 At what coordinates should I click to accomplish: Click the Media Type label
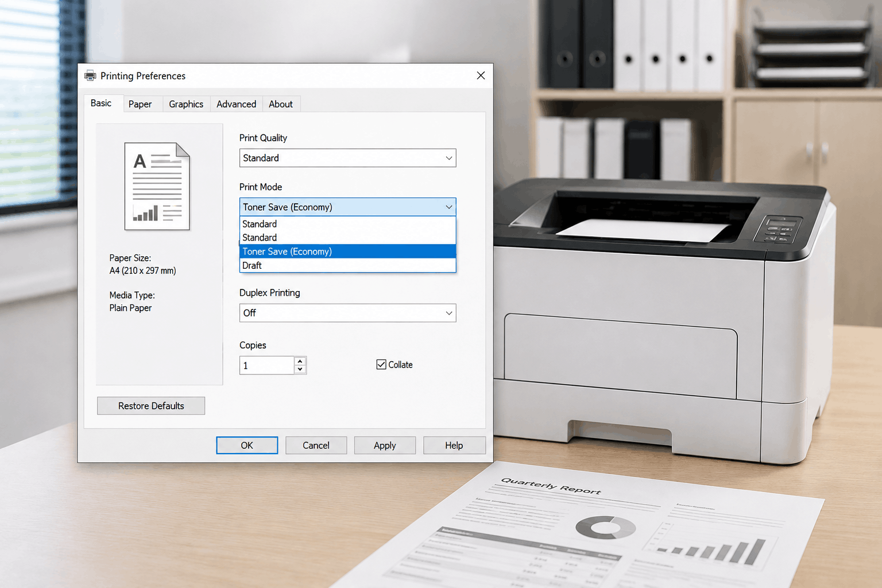(x=132, y=295)
